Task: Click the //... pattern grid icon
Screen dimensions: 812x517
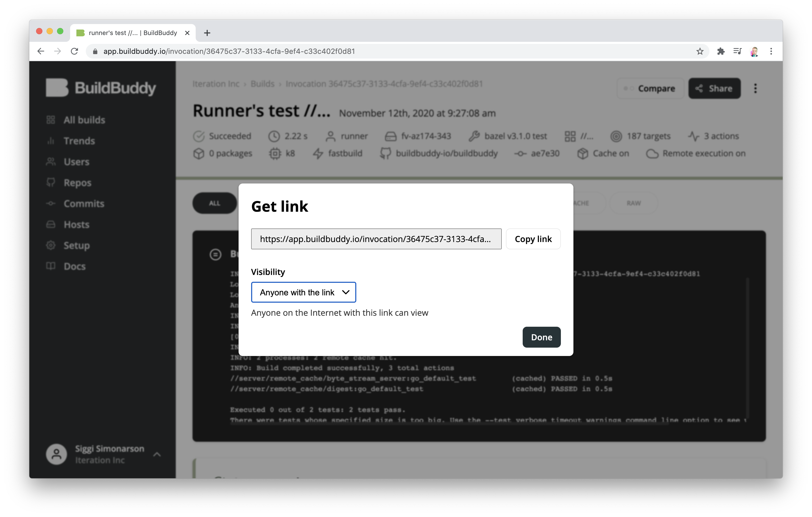Action: [x=570, y=136]
